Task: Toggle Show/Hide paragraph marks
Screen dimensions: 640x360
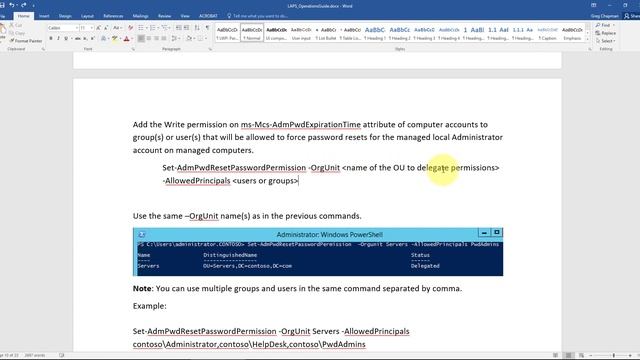Action: [x=207, y=28]
